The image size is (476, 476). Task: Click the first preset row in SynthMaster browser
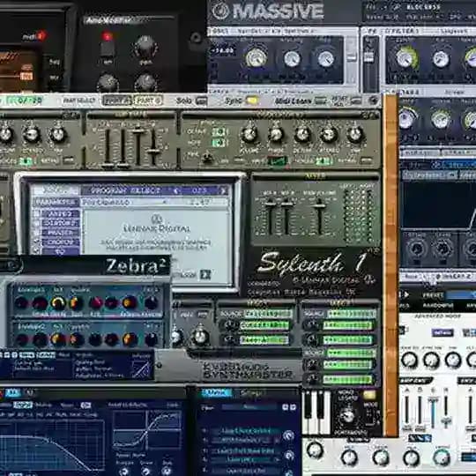[246, 431]
